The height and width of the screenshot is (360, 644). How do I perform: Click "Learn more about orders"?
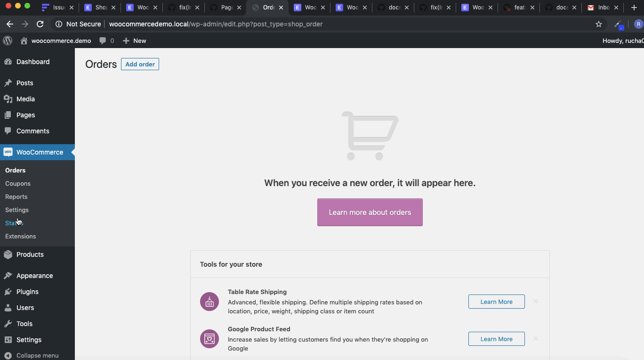pos(370,212)
